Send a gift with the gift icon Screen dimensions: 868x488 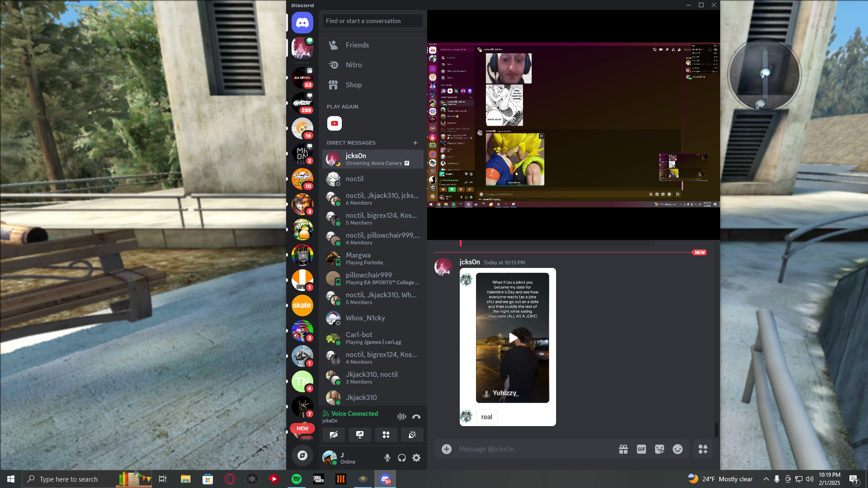point(623,449)
